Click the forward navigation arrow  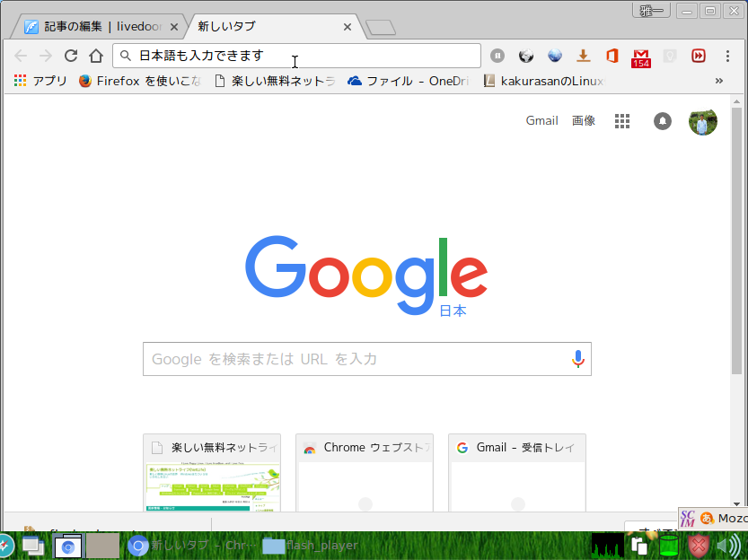pyautogui.click(x=46, y=56)
